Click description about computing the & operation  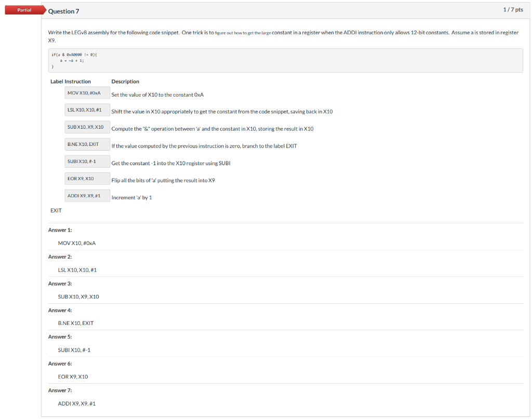pyautogui.click(x=212, y=129)
